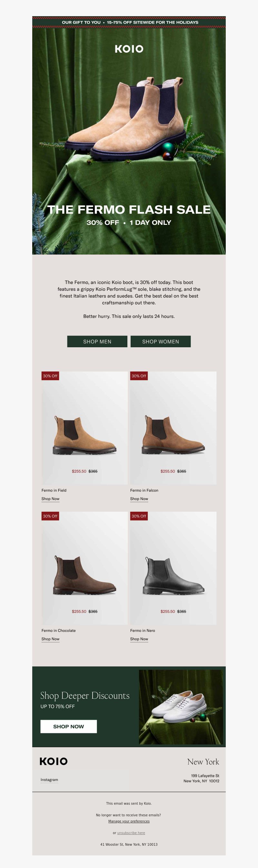The width and height of the screenshot is (258, 868).
Task: Click Shop Now under Fermo in Chocolate
Action: [50, 639]
